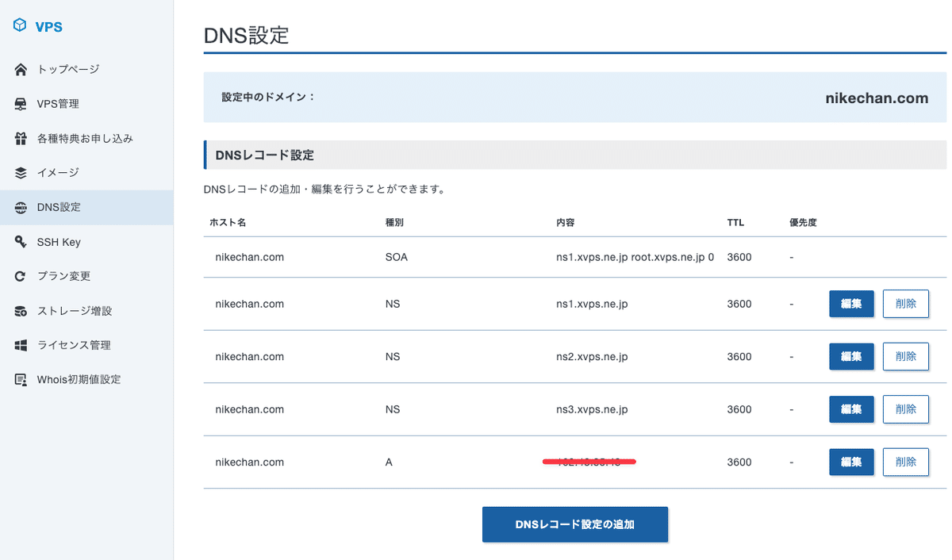The width and height of the screenshot is (952, 560).
Task: Select イメージ in the sidebar
Action: point(86,173)
